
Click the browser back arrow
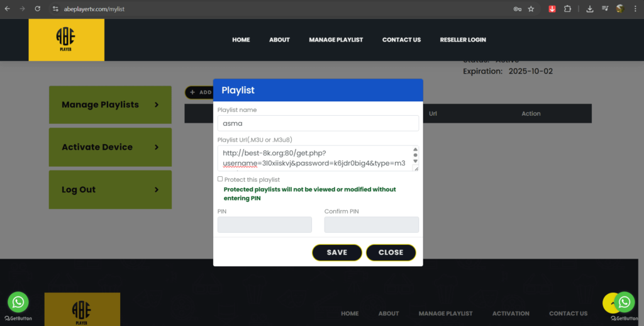point(7,9)
